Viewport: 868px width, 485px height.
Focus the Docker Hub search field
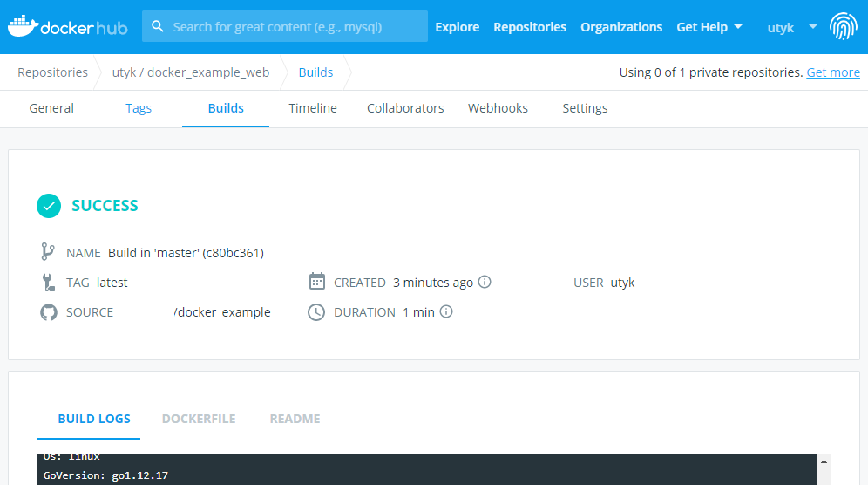click(x=285, y=26)
